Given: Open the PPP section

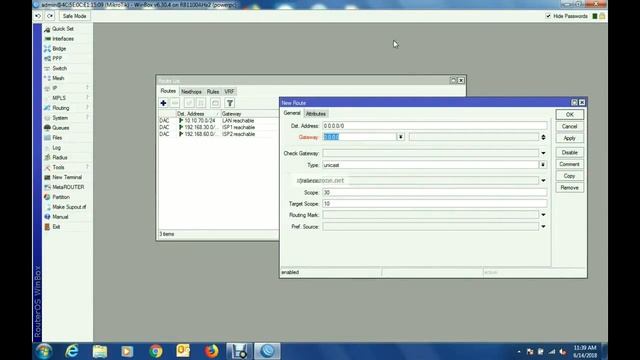Looking at the screenshot, I should (57, 58).
